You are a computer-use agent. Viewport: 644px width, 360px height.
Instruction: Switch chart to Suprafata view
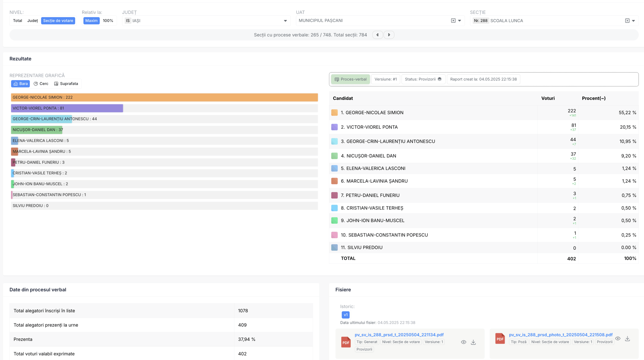(66, 84)
